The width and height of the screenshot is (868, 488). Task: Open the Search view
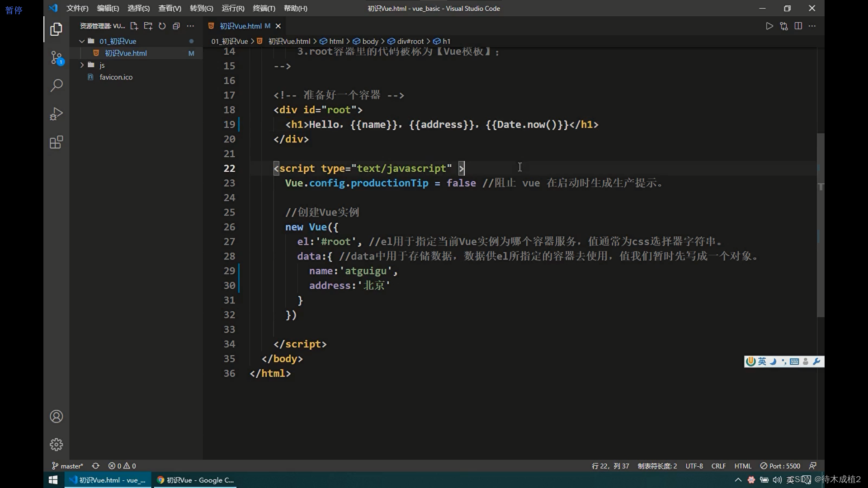coord(56,85)
